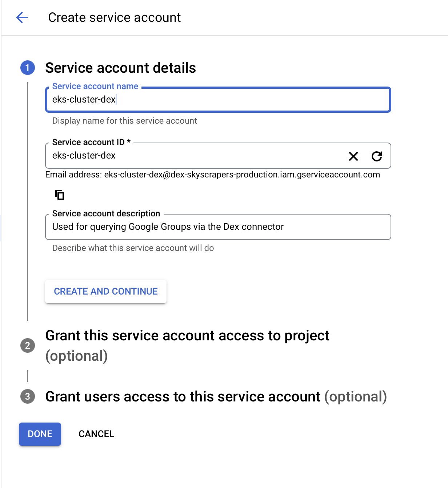This screenshot has width=448, height=488.
Task: Select step 1 Service account details indicator
Action: [27, 68]
